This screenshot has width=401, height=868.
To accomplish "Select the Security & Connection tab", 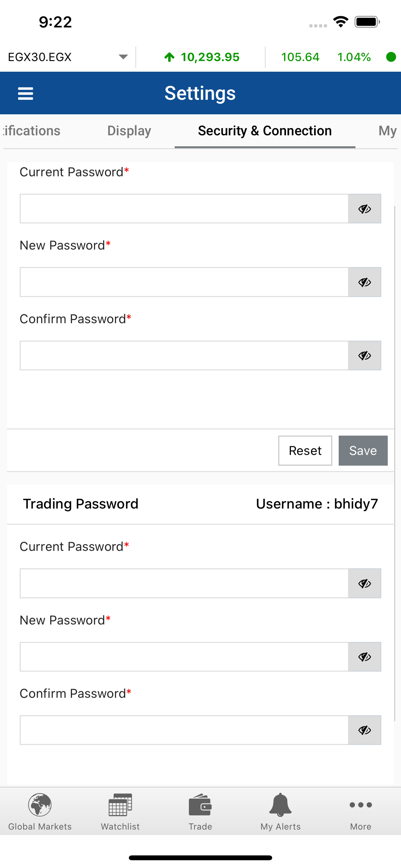I will coord(265,131).
